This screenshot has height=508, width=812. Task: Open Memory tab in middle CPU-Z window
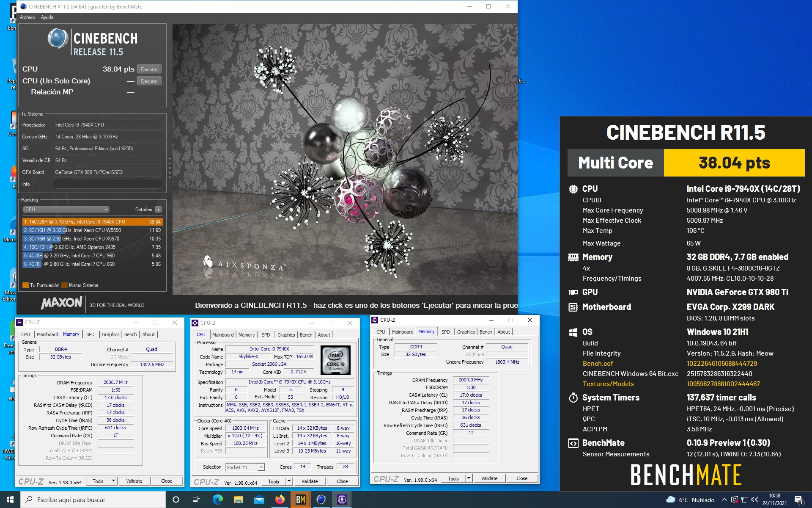click(247, 335)
